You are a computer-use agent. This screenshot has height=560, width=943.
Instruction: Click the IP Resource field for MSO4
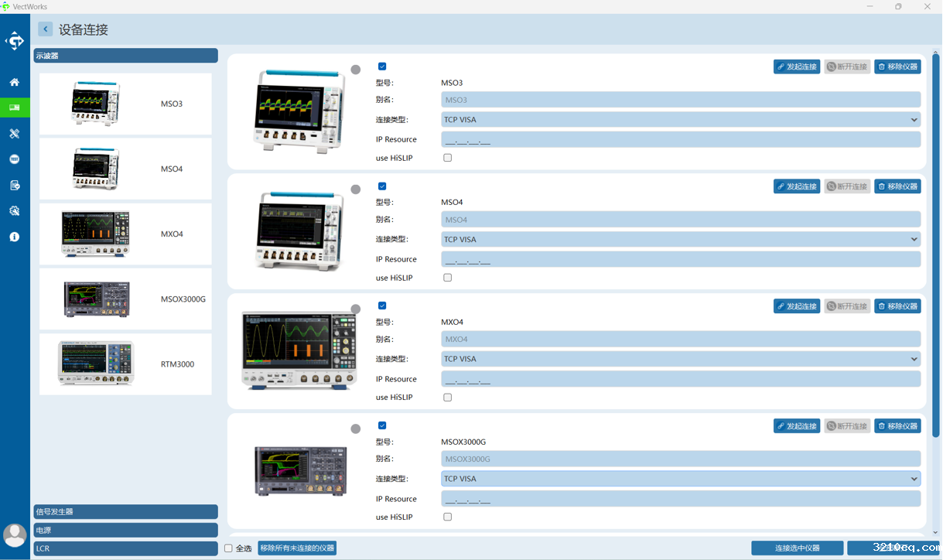point(680,260)
